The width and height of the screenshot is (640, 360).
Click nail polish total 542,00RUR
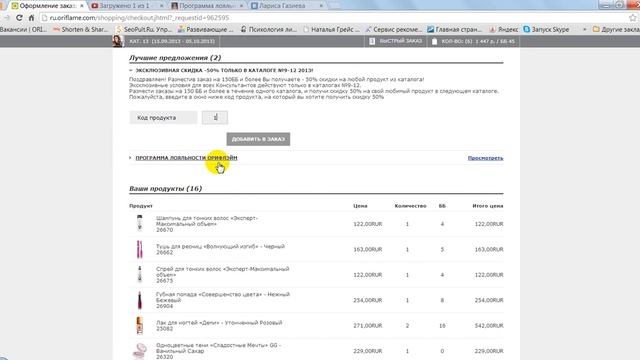click(489, 326)
